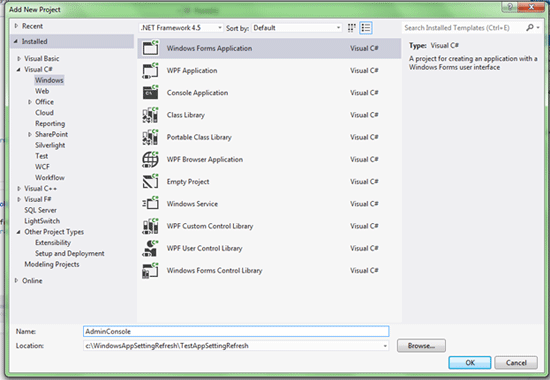Select the Modeling Projects category
Screen dimensions: 550x380
click(x=52, y=264)
